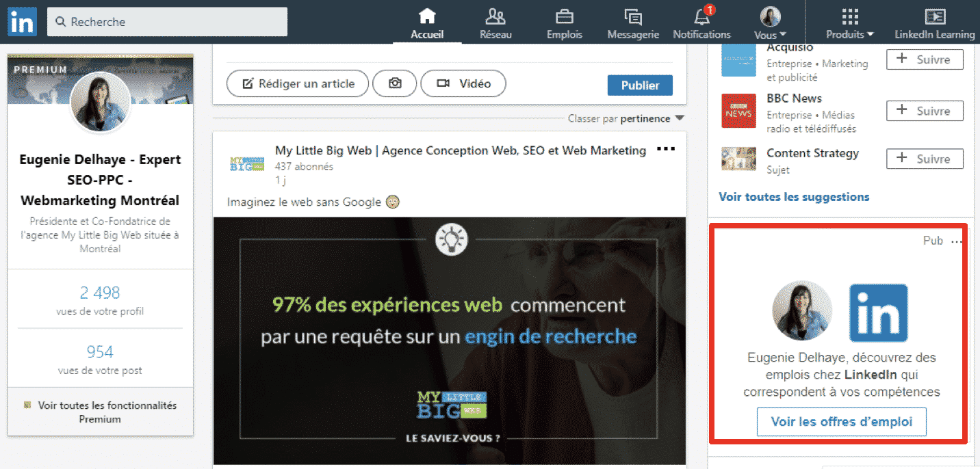Open Réseau using the people icon
980x469 pixels.
[495, 21]
